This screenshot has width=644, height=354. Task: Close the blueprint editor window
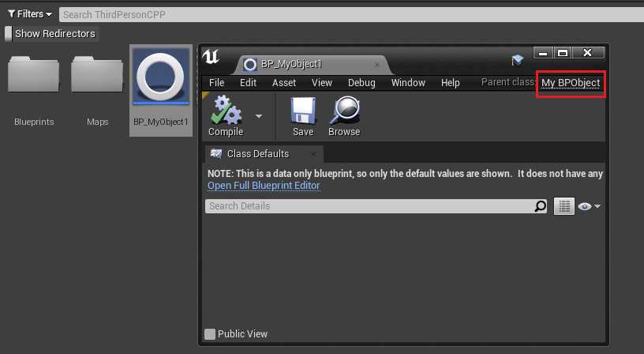588,53
